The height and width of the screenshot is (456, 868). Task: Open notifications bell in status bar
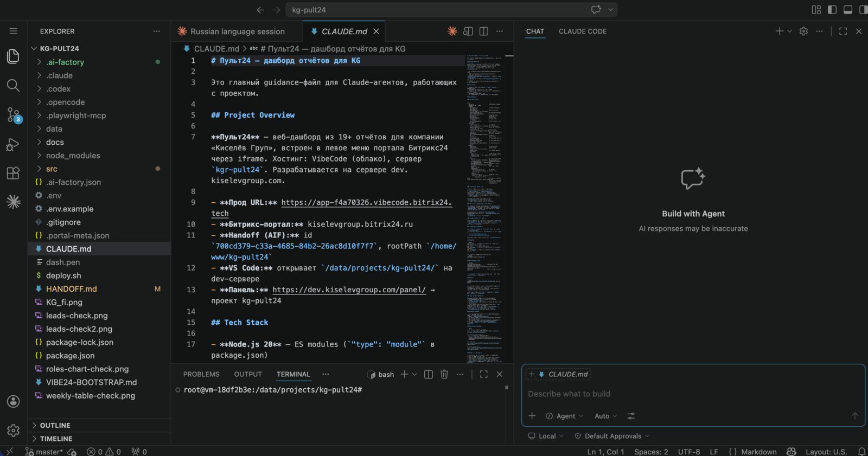point(861,452)
